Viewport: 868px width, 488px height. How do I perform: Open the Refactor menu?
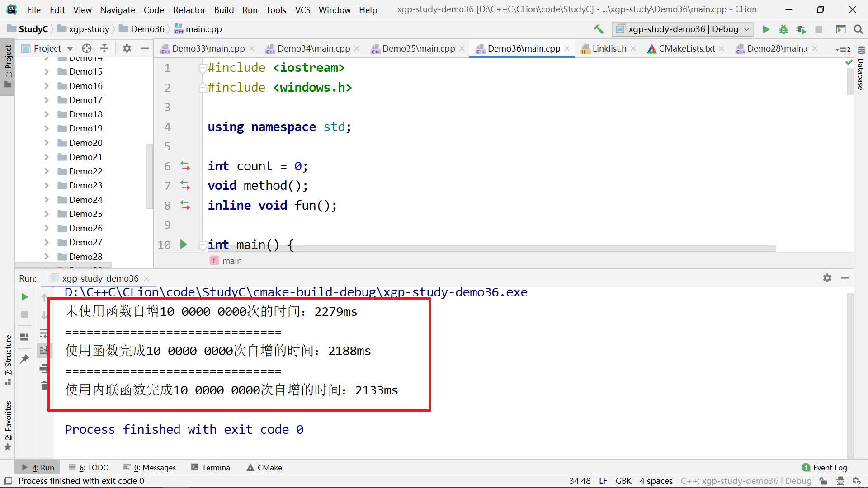pyautogui.click(x=189, y=10)
